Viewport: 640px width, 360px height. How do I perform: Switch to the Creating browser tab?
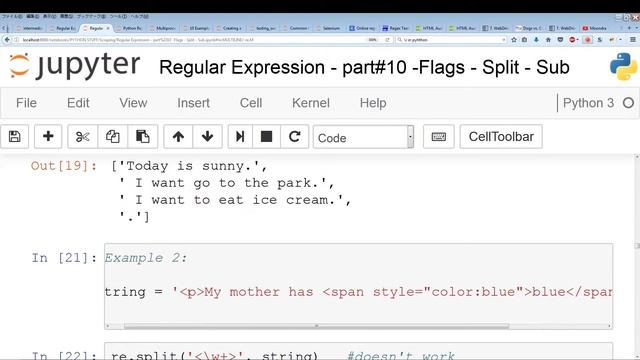point(230,28)
